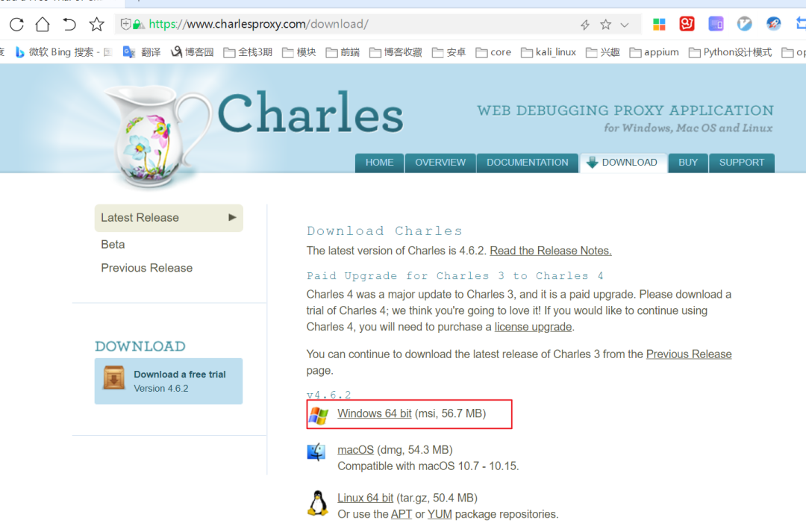Open the colorful Microsoft squares extension icon

click(x=659, y=24)
